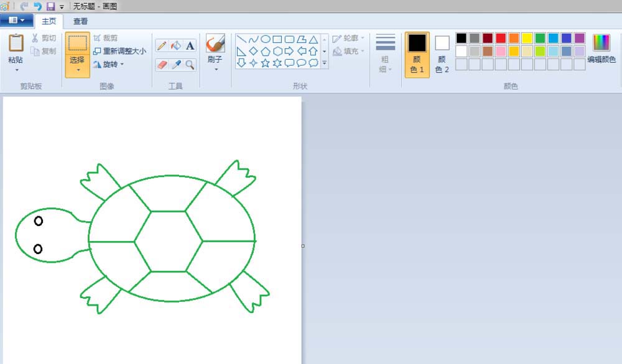Choose the Oval callout shape
Viewport: 622px width, 364px height.
coord(302,63)
